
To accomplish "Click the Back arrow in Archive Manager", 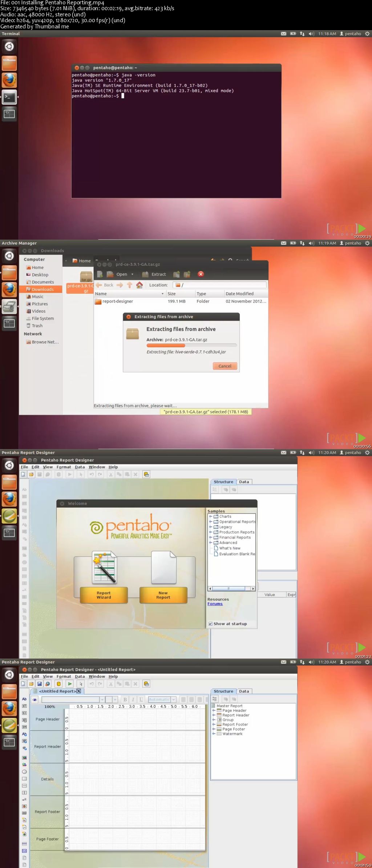I will (x=105, y=285).
